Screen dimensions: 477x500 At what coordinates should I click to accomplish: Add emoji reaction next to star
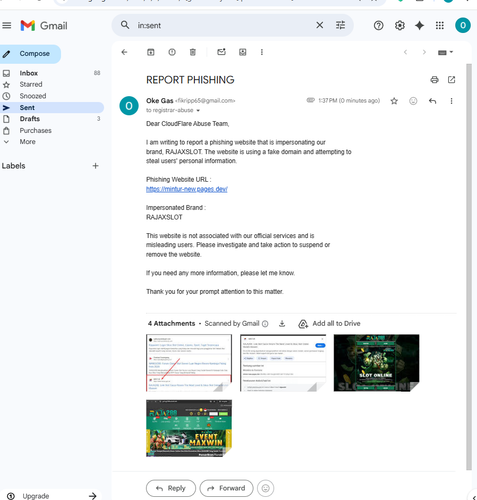click(x=413, y=101)
